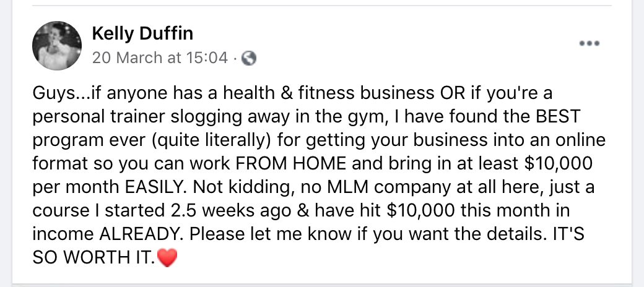
Task: Click Kelly Duffin's profile picture
Action: click(57, 45)
